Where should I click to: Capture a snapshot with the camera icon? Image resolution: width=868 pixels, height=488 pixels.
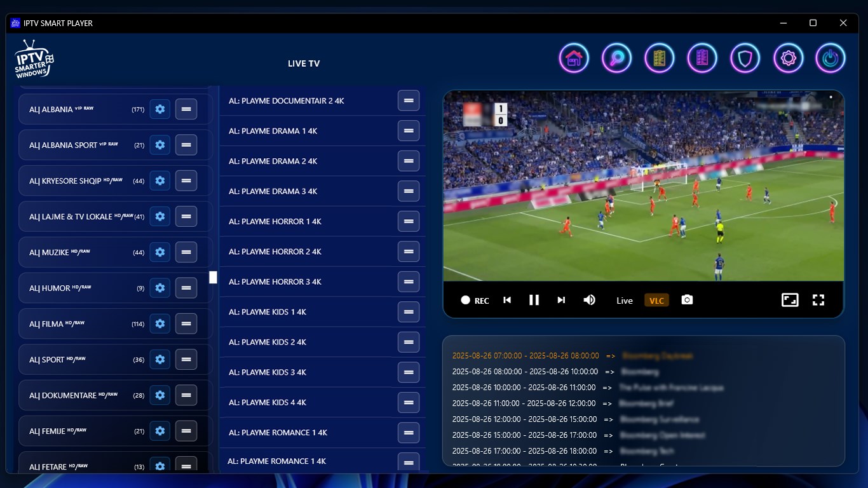[x=687, y=299]
